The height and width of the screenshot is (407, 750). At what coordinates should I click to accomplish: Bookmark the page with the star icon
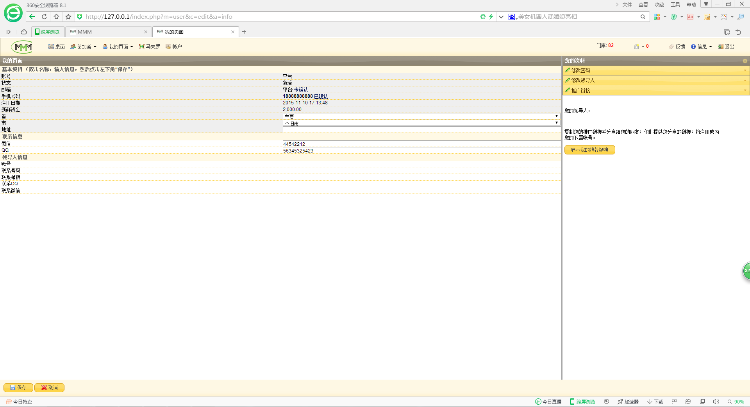click(68, 16)
